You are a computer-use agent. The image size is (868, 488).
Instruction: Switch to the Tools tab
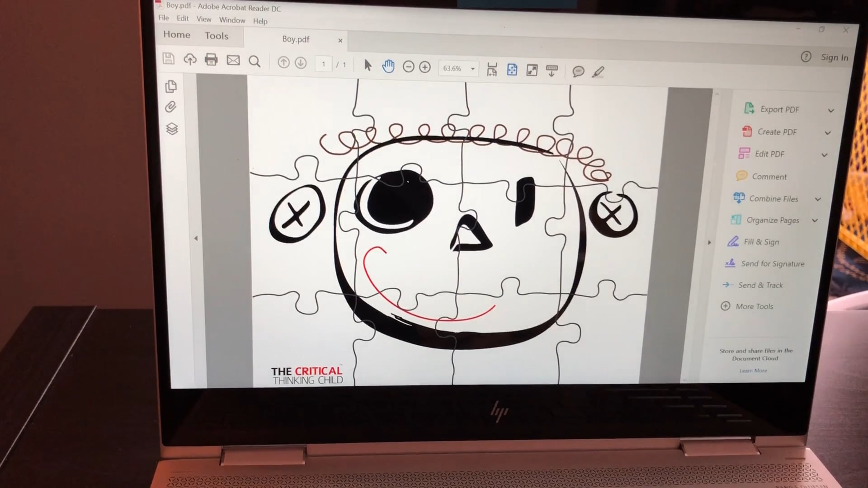(217, 36)
